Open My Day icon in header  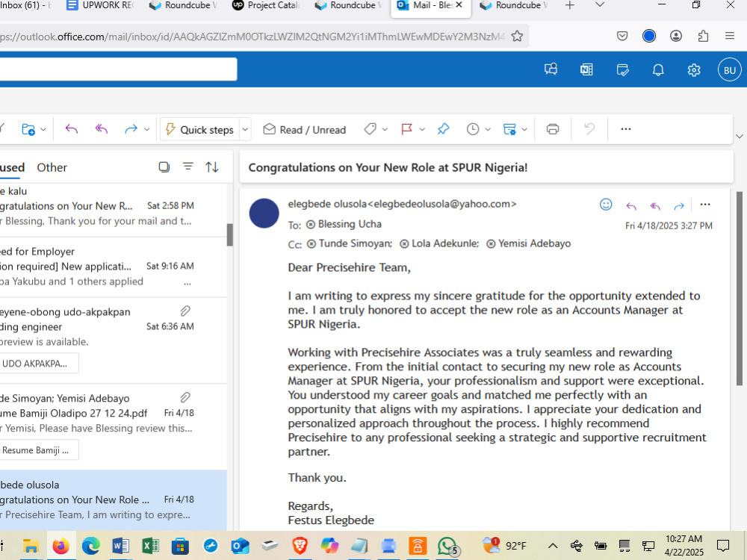[x=622, y=70]
